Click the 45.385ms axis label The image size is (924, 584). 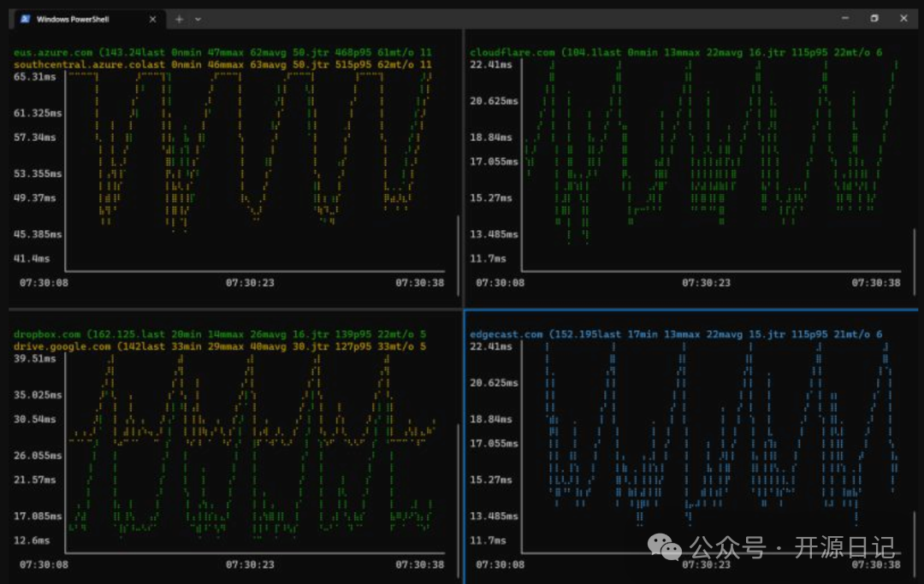coord(38,234)
